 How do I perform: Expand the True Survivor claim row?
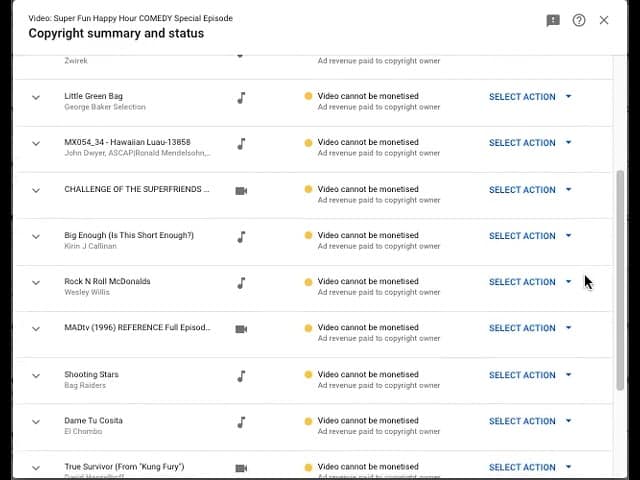[36, 468]
